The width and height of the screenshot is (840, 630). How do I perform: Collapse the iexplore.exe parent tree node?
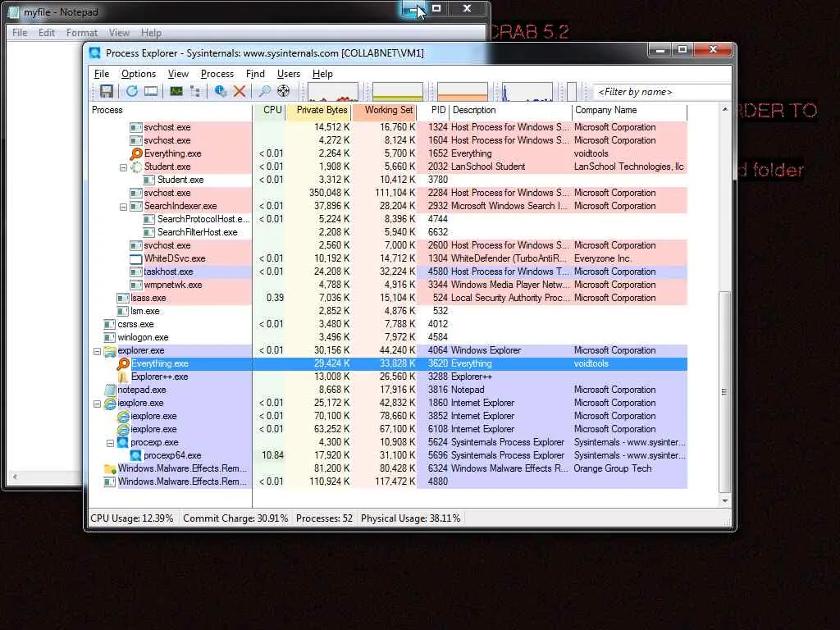pos(97,404)
